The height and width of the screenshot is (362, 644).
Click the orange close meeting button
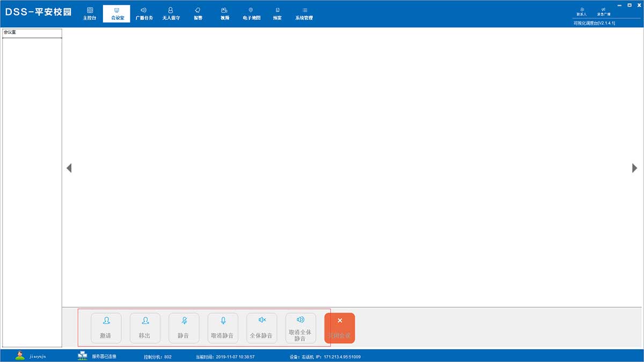(339, 328)
